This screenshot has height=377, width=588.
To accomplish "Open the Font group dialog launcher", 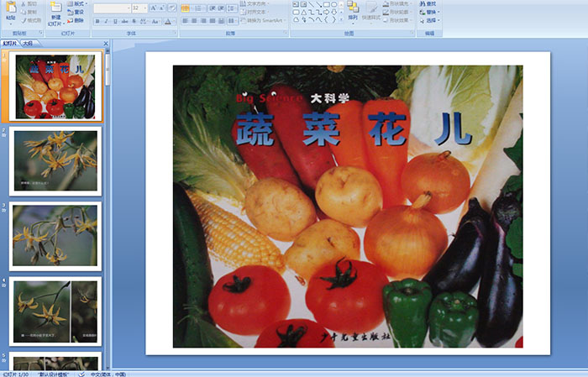I will [175, 33].
